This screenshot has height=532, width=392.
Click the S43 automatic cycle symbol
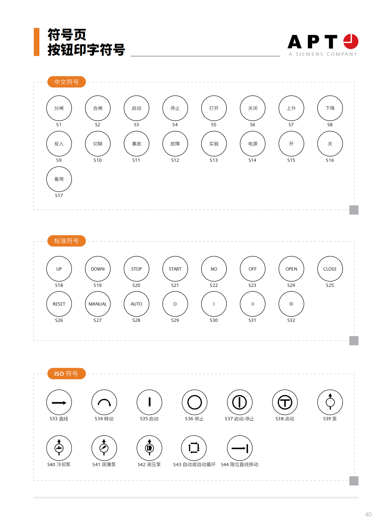point(194,448)
